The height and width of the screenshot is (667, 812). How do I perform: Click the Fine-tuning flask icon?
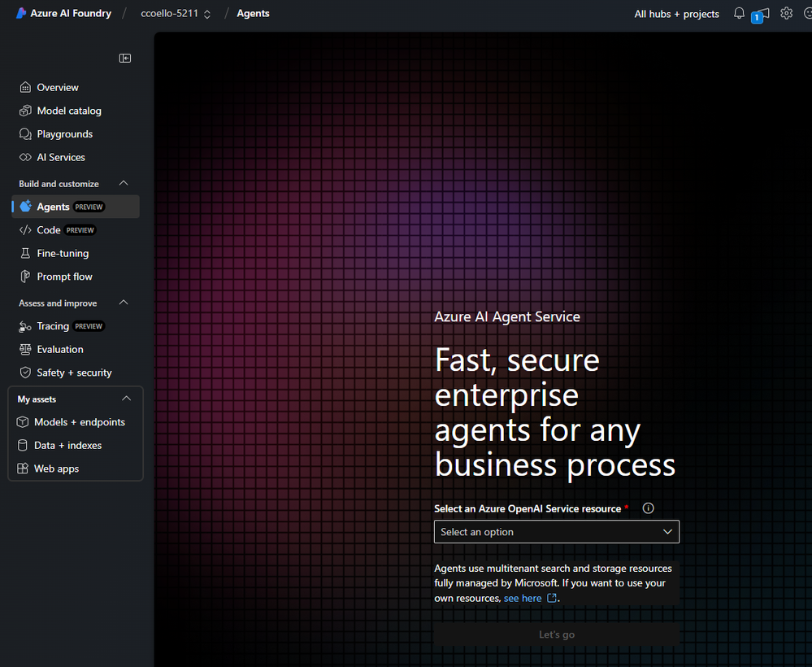(25, 253)
